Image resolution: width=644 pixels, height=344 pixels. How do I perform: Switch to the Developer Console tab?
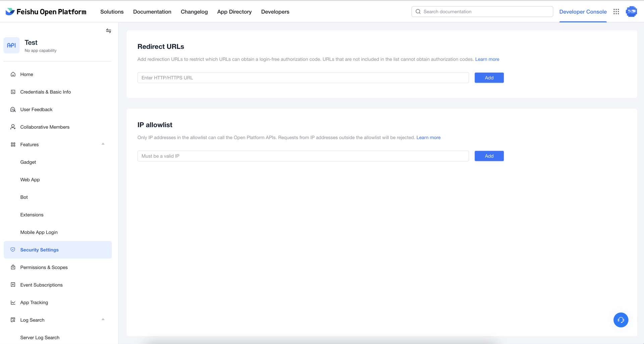(583, 12)
